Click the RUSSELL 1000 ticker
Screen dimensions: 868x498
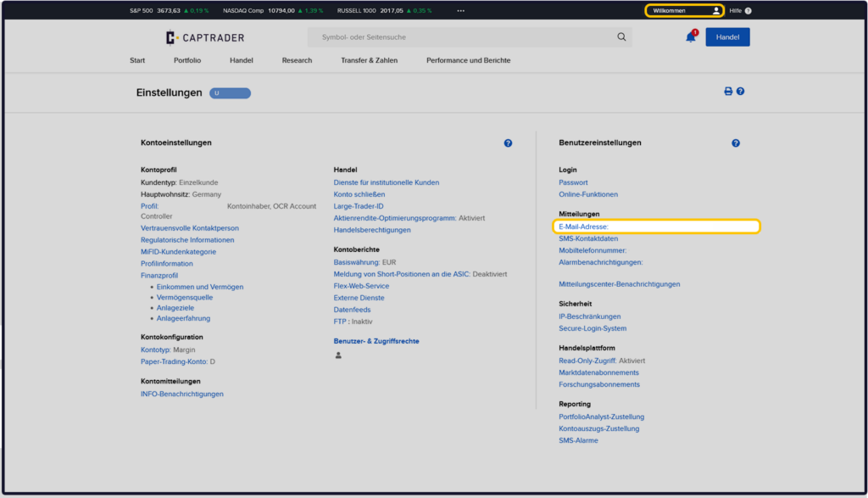tap(384, 10)
